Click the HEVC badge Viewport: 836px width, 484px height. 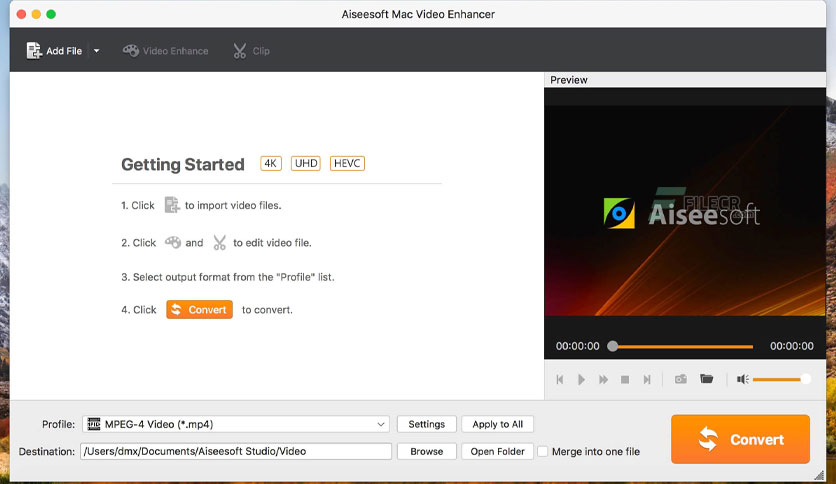[347, 163]
